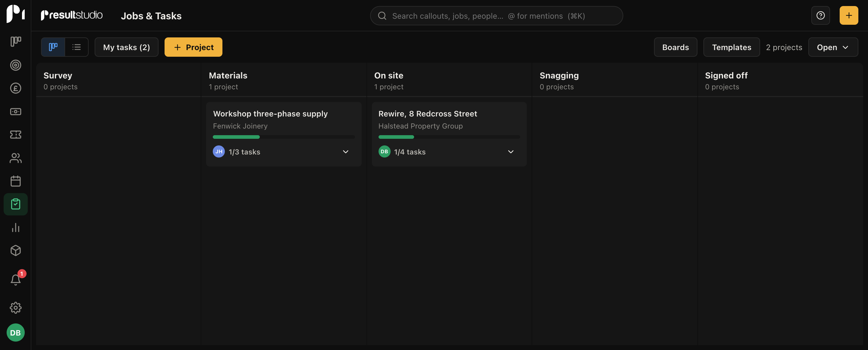Screen dimensions: 868x350
Task: Open the calendar icon in sidebar
Action: pos(15,181)
